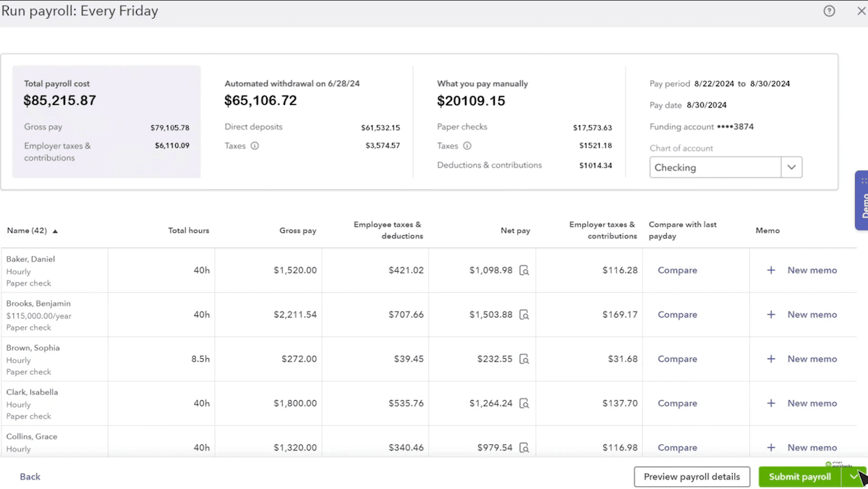Image resolution: width=868 pixels, height=489 pixels.
Task: Compare Clark, Isabella with last payday
Action: [677, 404]
